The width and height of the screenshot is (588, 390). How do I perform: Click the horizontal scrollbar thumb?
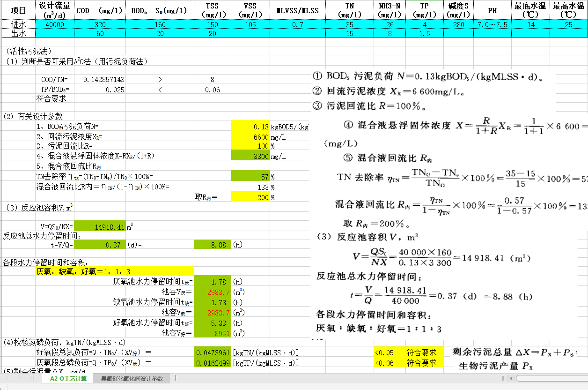tap(552, 378)
